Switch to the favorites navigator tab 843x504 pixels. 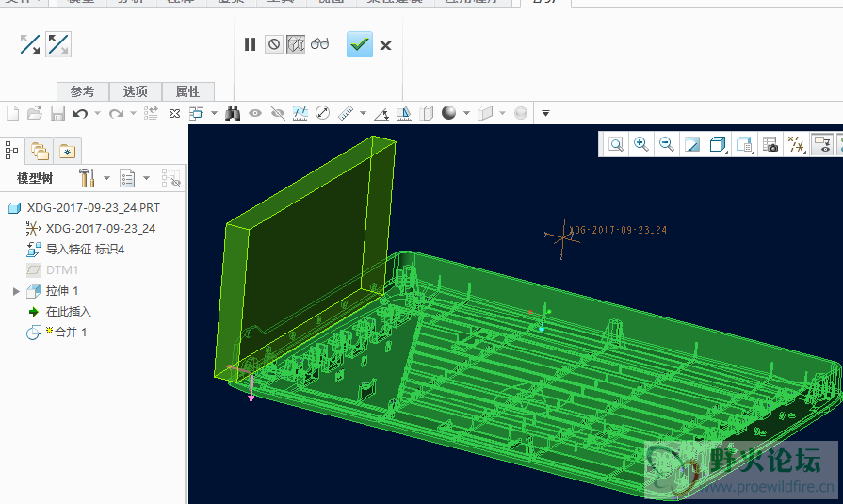point(67,151)
